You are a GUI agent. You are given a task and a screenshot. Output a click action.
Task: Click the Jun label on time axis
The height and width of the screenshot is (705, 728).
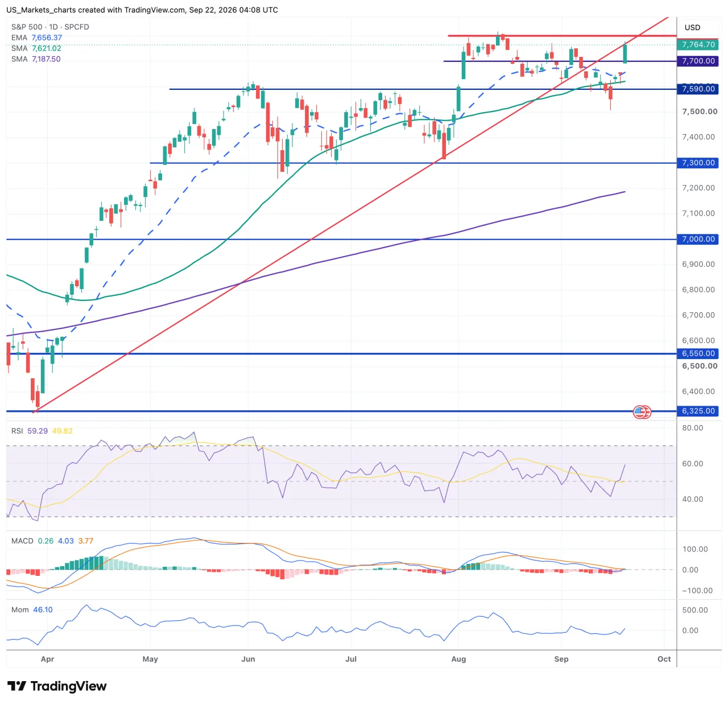click(x=248, y=659)
